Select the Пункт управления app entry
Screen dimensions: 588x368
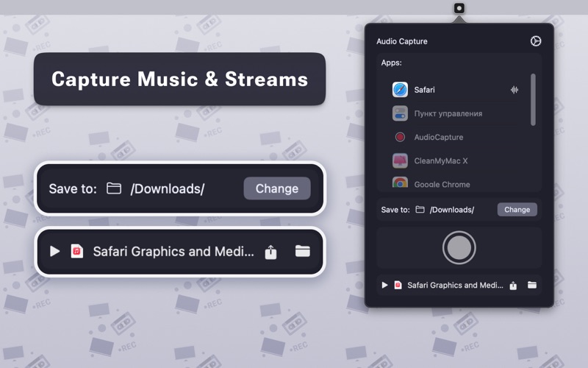(448, 113)
